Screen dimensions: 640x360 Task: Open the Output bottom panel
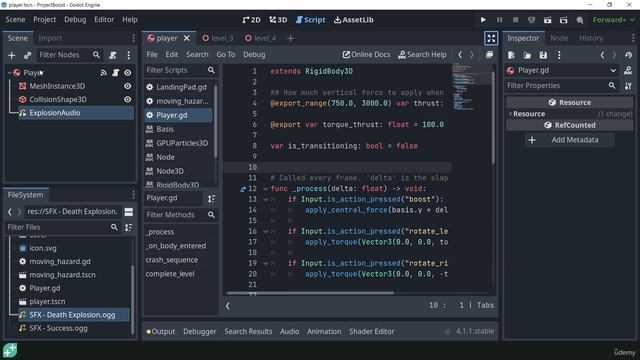[161, 331]
